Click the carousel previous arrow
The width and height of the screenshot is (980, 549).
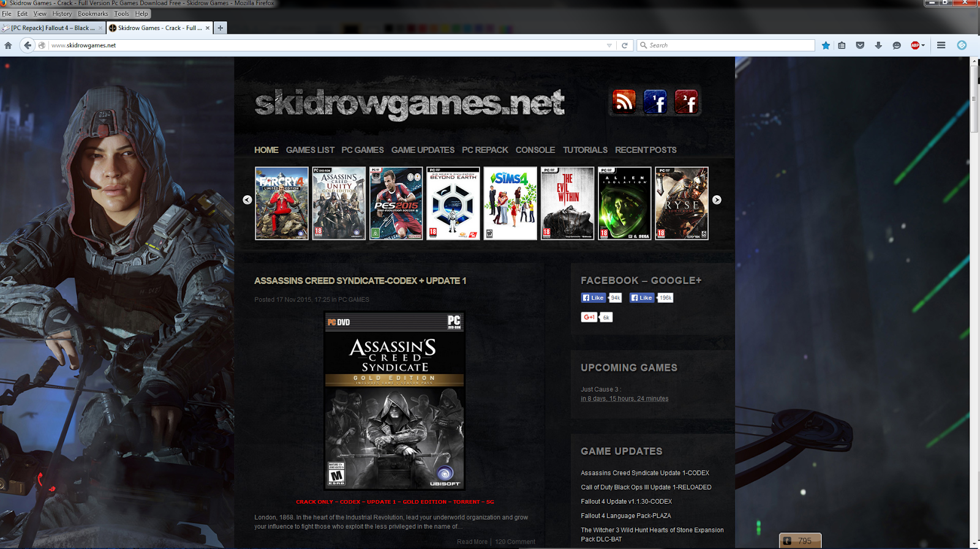tap(247, 200)
